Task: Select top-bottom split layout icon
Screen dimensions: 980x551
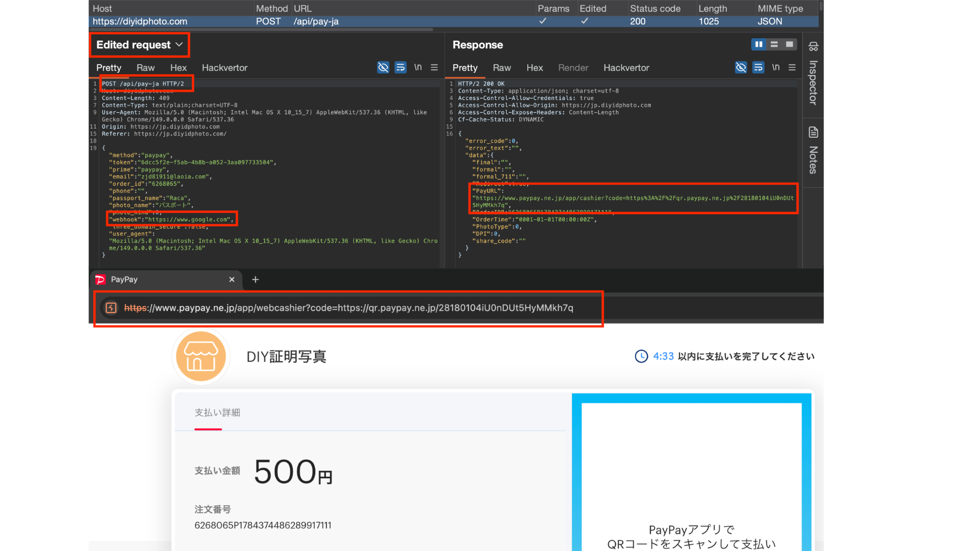Action: (774, 44)
